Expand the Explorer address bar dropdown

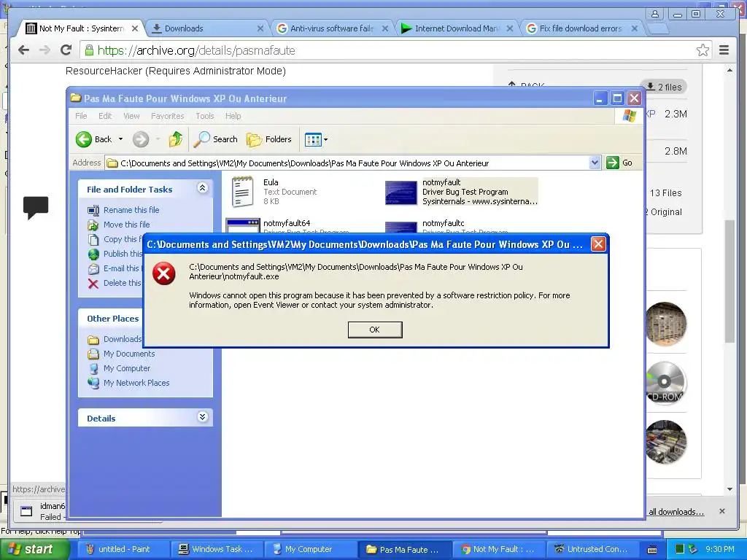click(x=595, y=163)
